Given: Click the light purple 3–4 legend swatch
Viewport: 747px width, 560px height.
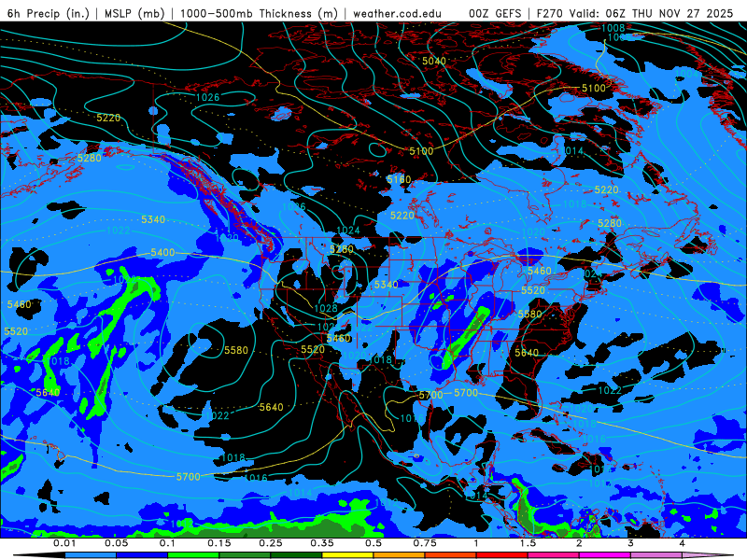Looking at the screenshot, I should (656, 555).
